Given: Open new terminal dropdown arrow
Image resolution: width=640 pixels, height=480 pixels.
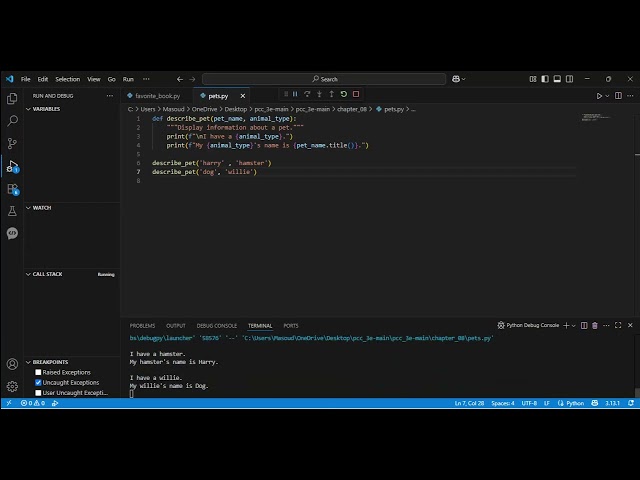Looking at the screenshot, I should pyautogui.click(x=573, y=325).
